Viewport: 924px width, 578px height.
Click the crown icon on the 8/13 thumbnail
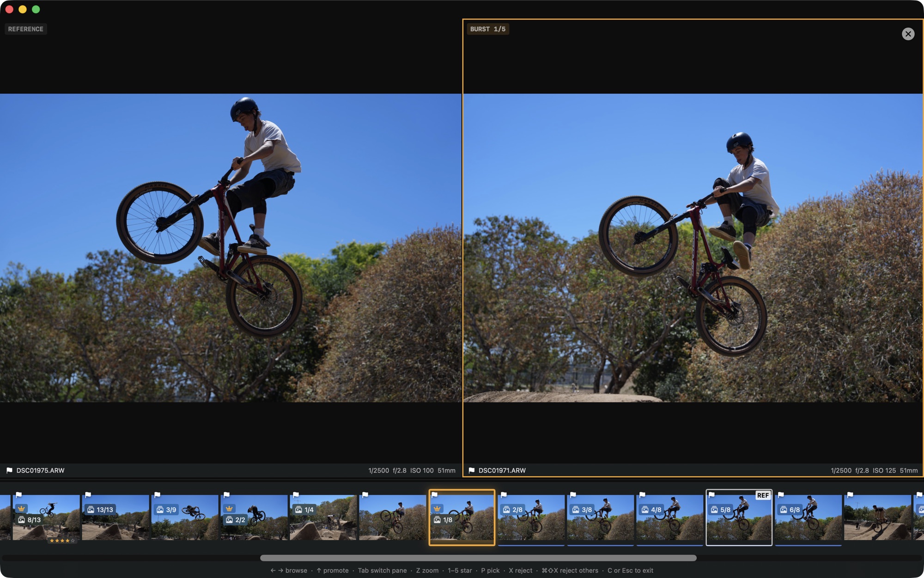pos(21,509)
